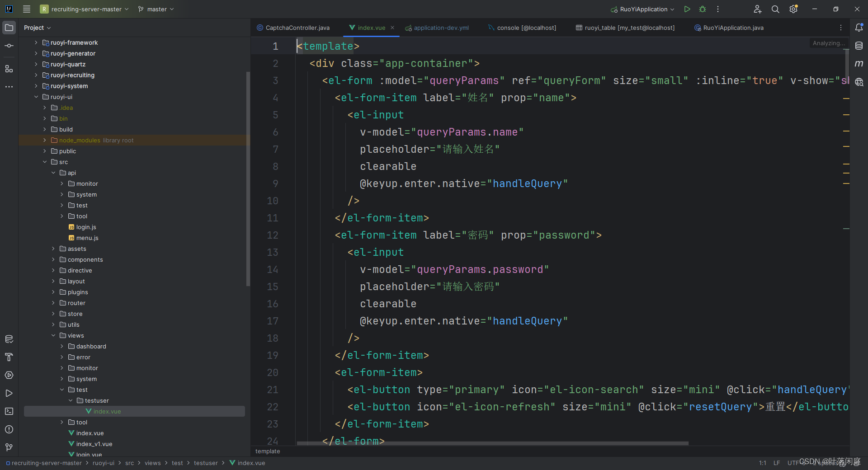Open Search Everywhere magnifier

coord(775,9)
